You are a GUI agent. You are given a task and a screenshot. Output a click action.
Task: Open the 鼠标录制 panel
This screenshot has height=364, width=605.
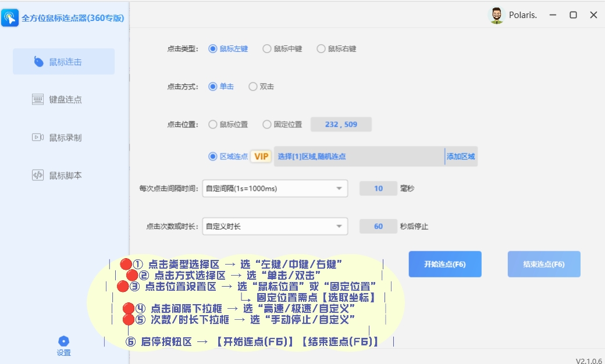coord(63,137)
